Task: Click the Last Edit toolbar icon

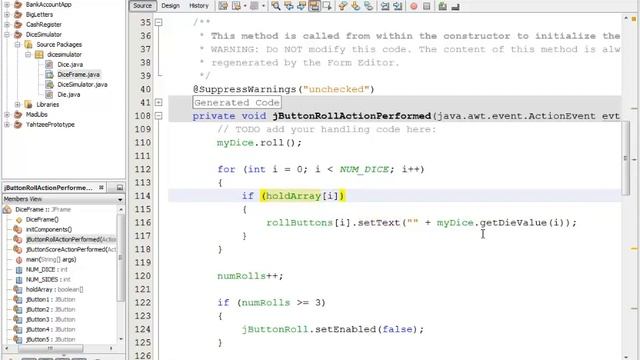Action: click(223, 6)
